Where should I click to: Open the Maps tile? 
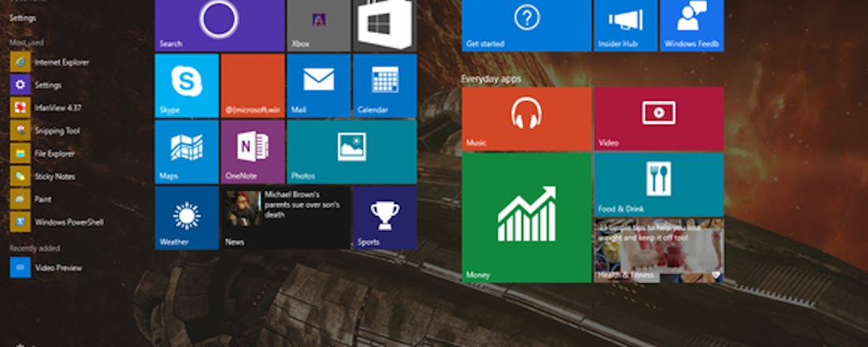point(187,151)
